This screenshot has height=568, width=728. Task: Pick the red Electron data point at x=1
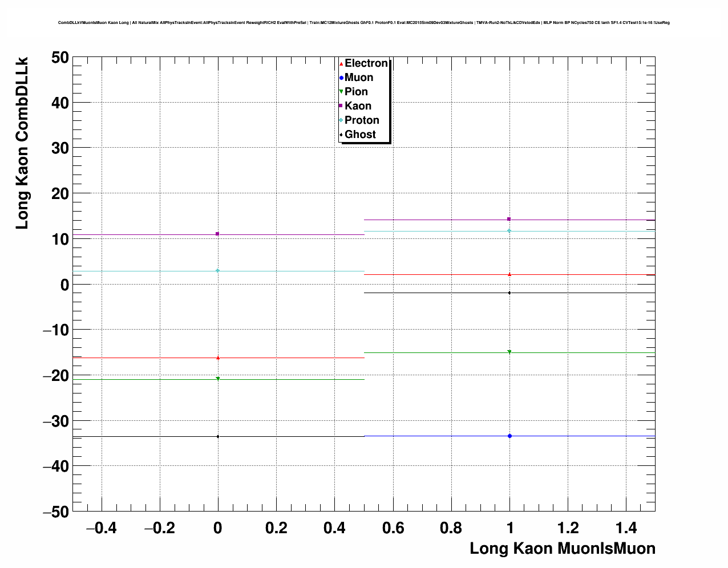(x=509, y=274)
